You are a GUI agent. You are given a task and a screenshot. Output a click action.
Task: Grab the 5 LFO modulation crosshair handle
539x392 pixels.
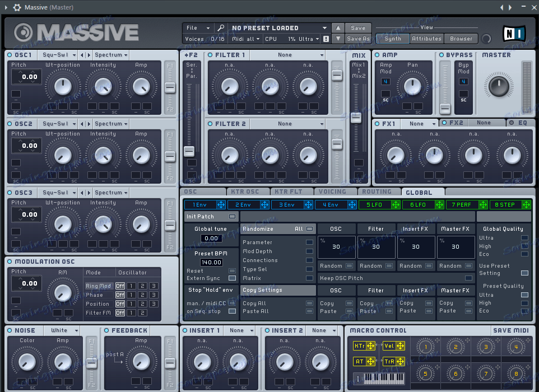tap(396, 205)
